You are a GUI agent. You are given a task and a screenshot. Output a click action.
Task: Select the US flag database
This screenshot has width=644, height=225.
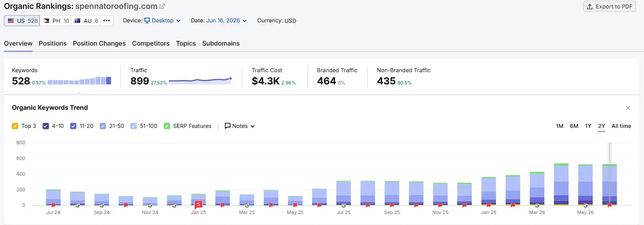tap(22, 21)
